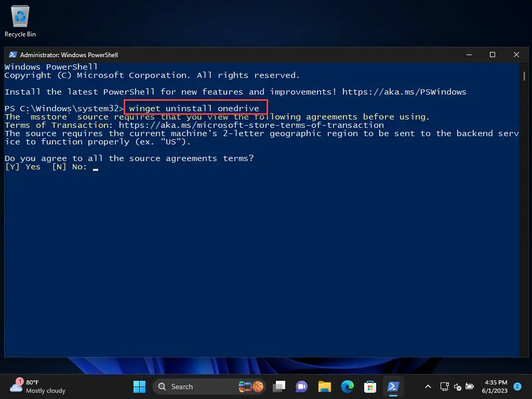Image resolution: width=532 pixels, height=399 pixels.
Task: Click the muted volume tray icon
Action: pyautogui.click(x=457, y=387)
